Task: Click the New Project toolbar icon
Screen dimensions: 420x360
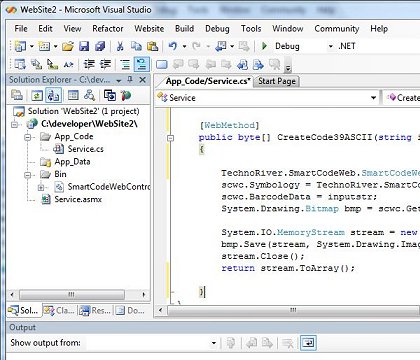Action: click(x=20, y=46)
